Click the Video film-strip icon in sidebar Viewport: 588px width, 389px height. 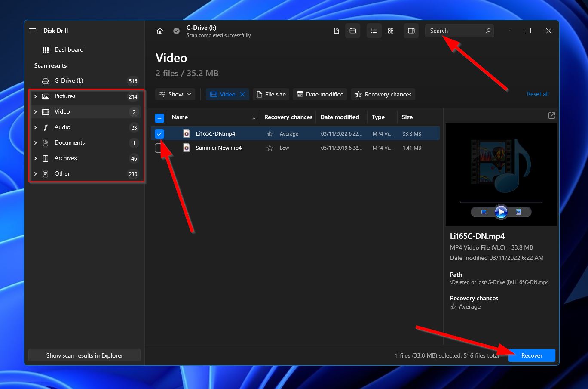46,112
